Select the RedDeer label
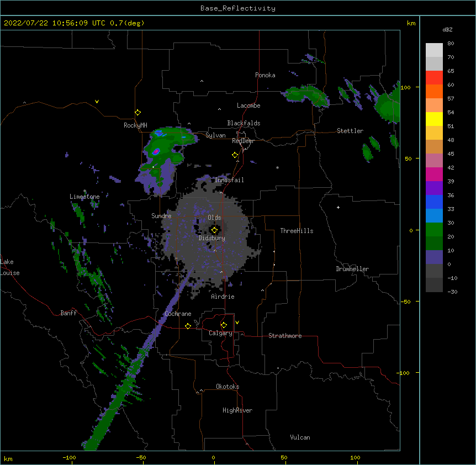The image size is (476, 465). (x=243, y=141)
